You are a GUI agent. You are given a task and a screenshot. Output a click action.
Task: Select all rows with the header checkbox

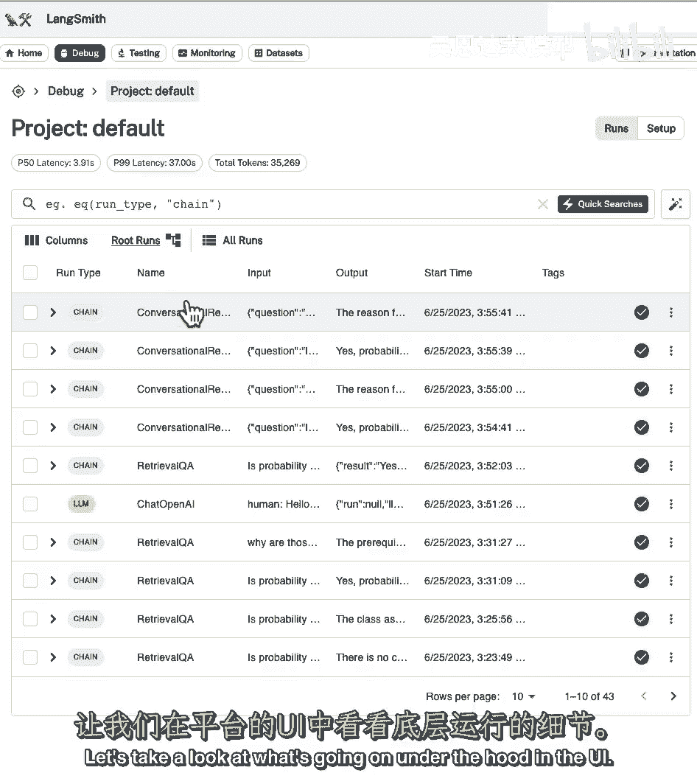point(30,273)
